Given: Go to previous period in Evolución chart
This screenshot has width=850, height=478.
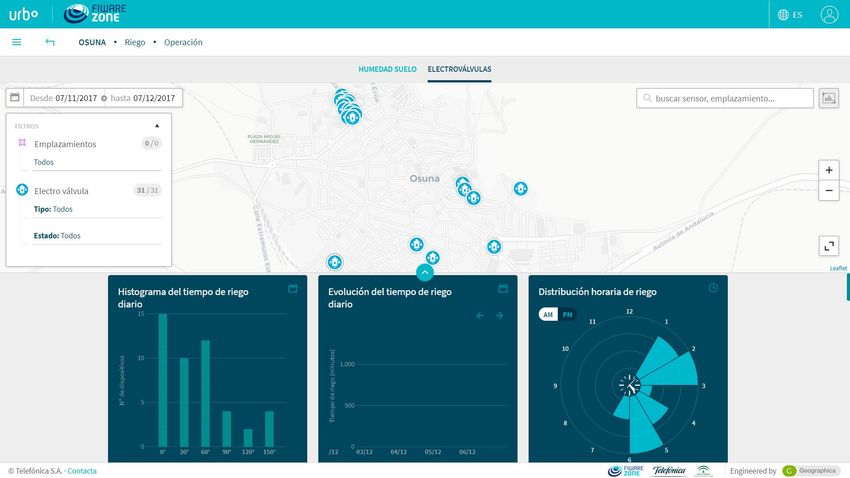Looking at the screenshot, I should pyautogui.click(x=480, y=315).
